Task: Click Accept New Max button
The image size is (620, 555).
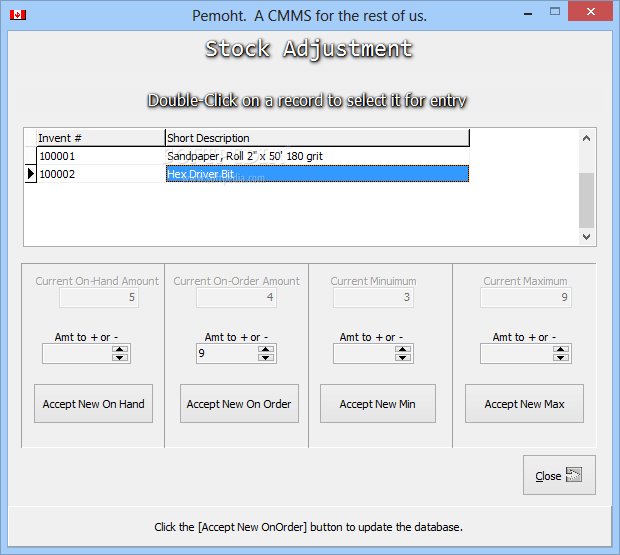Action: click(x=524, y=404)
